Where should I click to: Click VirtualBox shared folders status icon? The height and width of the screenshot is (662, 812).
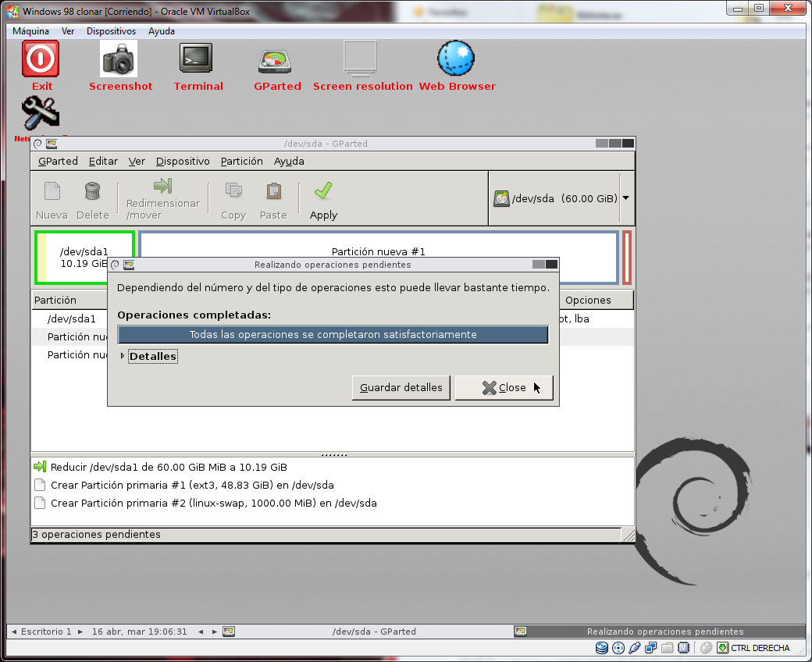(668, 647)
